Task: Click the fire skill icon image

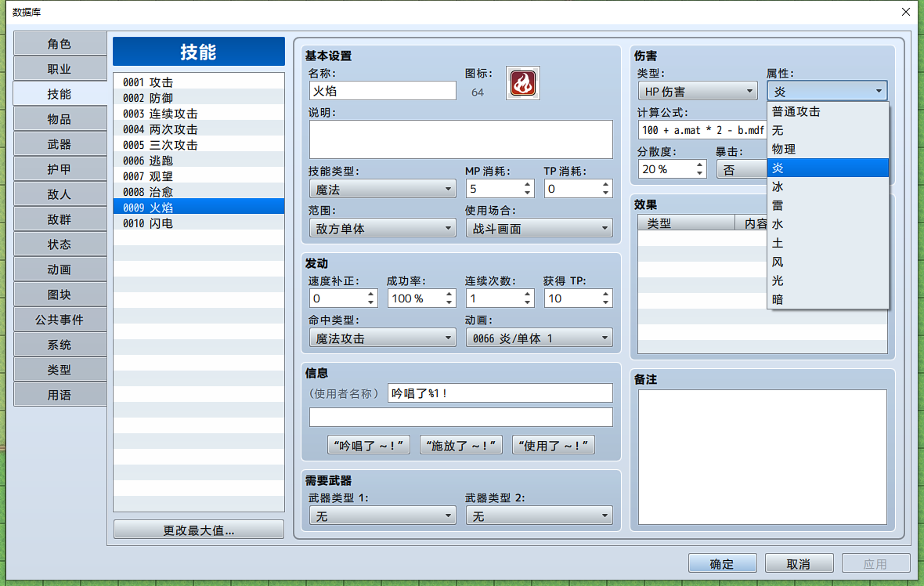Action: pos(523,83)
